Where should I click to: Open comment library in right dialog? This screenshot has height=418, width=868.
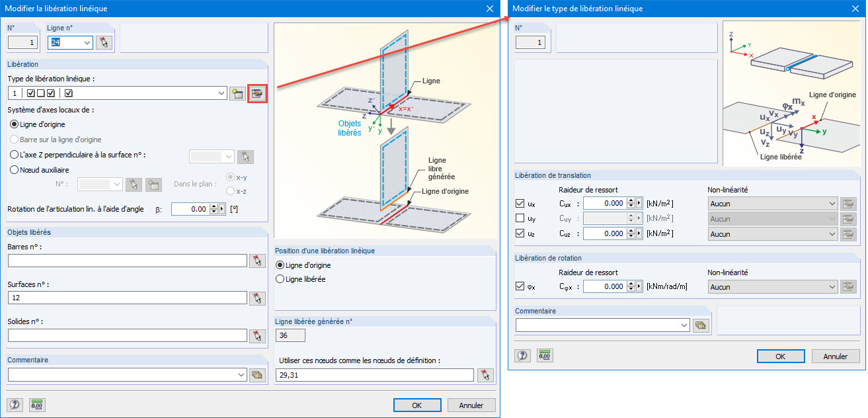pos(701,325)
